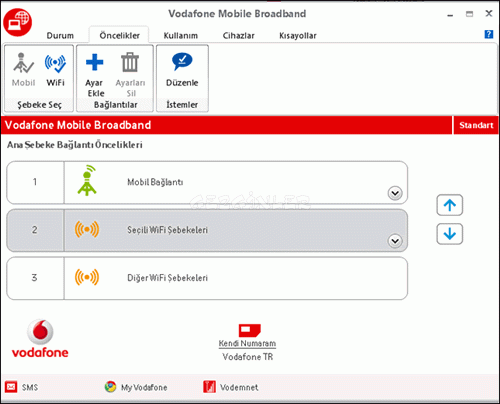Expand the Mobil Bağlantı row chevron
Image resolution: width=500 pixels, height=404 pixels.
[x=395, y=193]
